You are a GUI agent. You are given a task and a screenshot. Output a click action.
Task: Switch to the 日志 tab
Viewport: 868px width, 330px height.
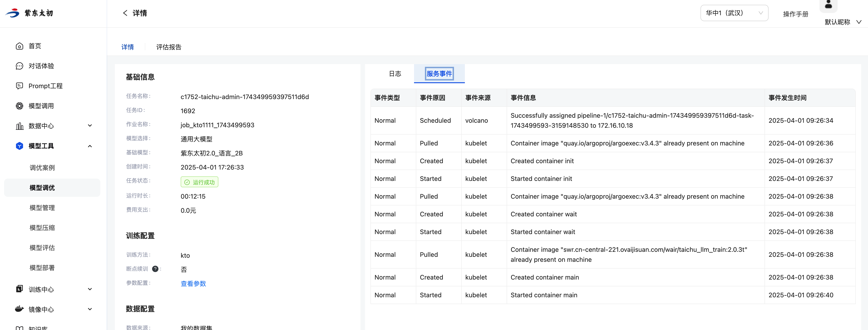(395, 74)
